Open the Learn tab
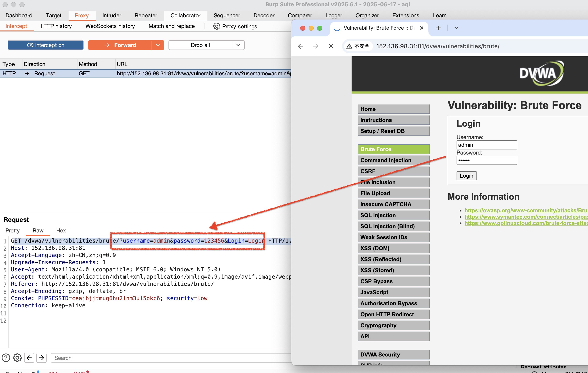 tap(440, 16)
